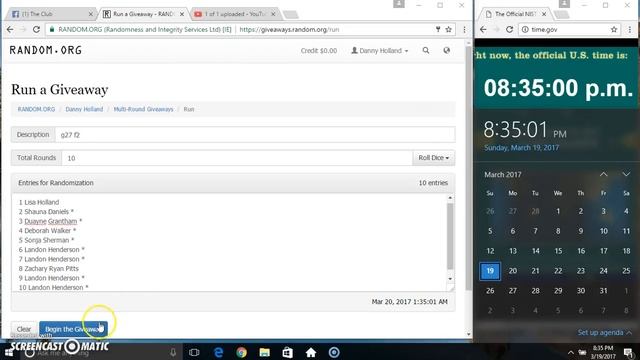Viewport: 640px width, 360px height.
Task: Click the Begin the Giveaway button
Action: [73, 329]
